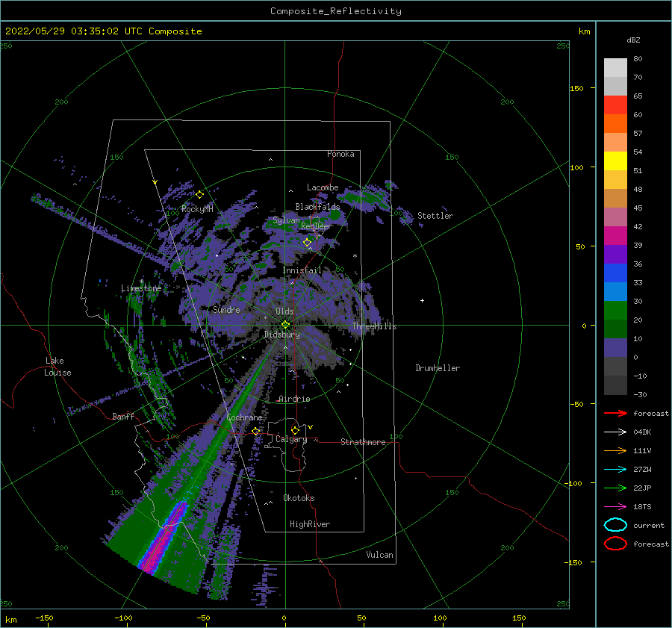
Task: Click the Didsbury town label
Action: click(x=281, y=335)
